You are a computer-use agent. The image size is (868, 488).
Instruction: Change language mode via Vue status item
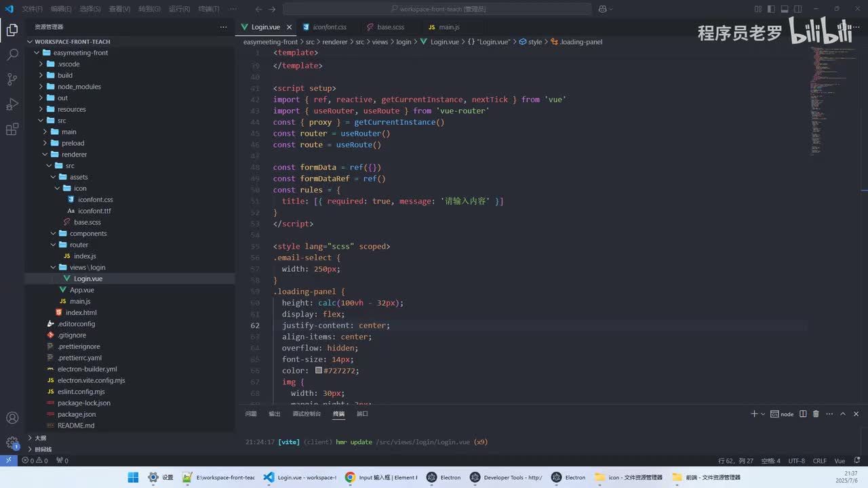pyautogui.click(x=840, y=461)
